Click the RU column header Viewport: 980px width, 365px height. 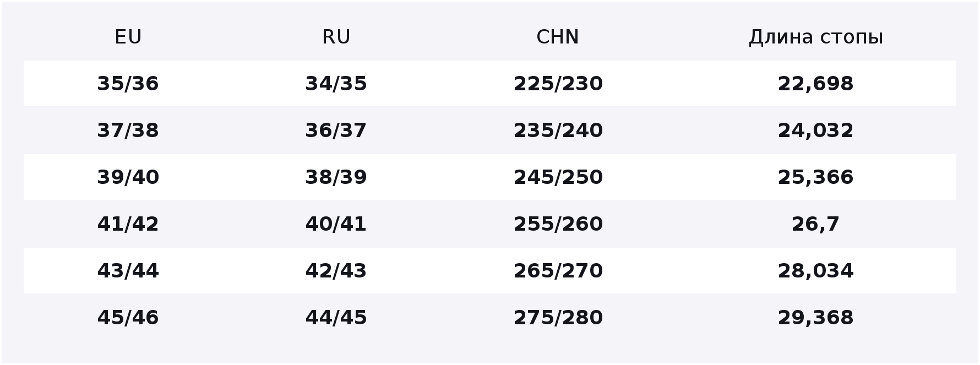(336, 37)
